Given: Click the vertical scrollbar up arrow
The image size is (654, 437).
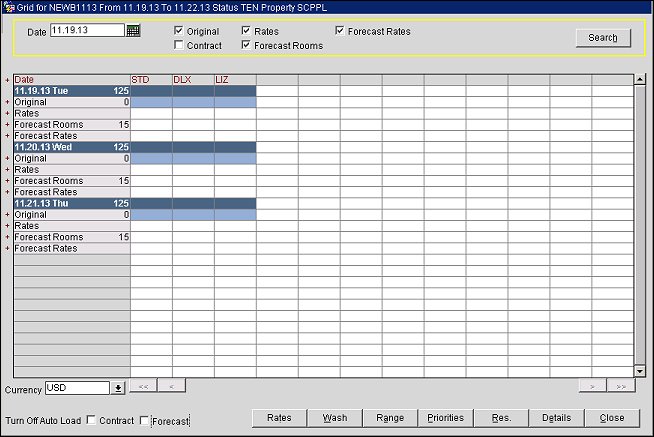Looking at the screenshot, I should [x=640, y=79].
